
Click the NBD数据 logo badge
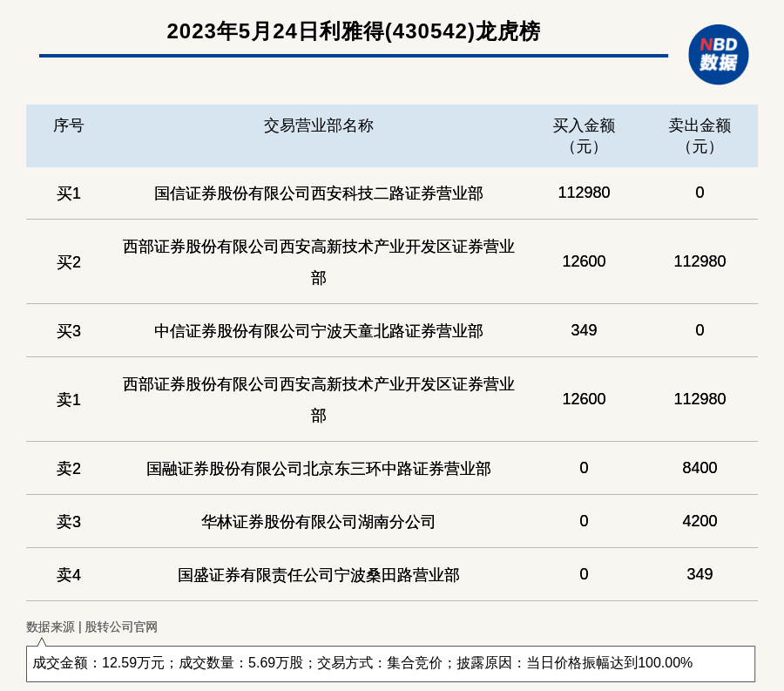pos(718,55)
